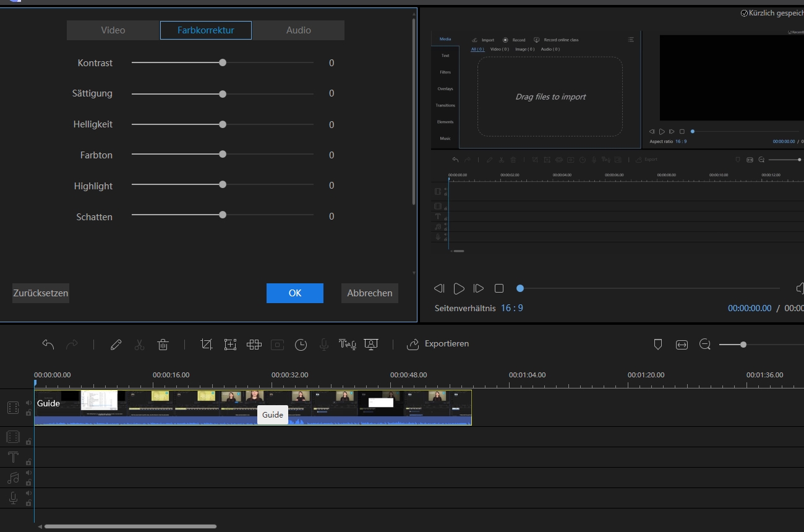This screenshot has width=804, height=532.
Task: Click the screen recording monitor icon
Action: click(371, 345)
